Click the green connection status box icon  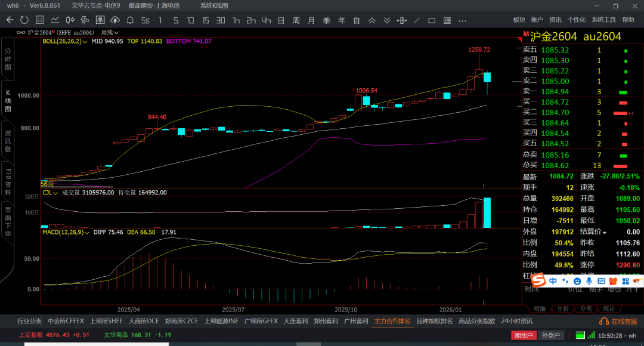[580, 335]
